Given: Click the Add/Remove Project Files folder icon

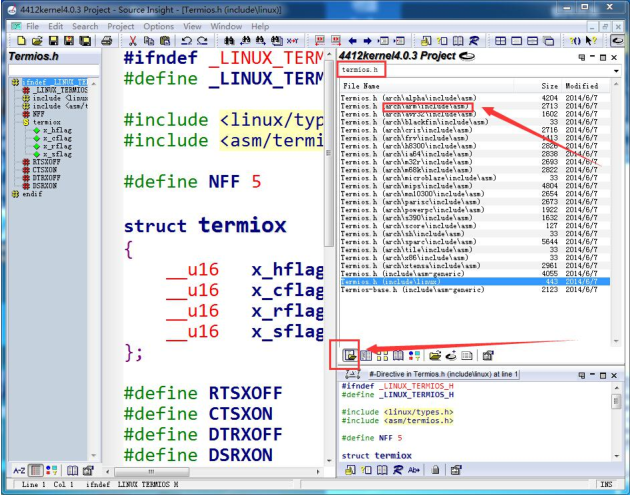Looking at the screenshot, I should click(x=435, y=355).
